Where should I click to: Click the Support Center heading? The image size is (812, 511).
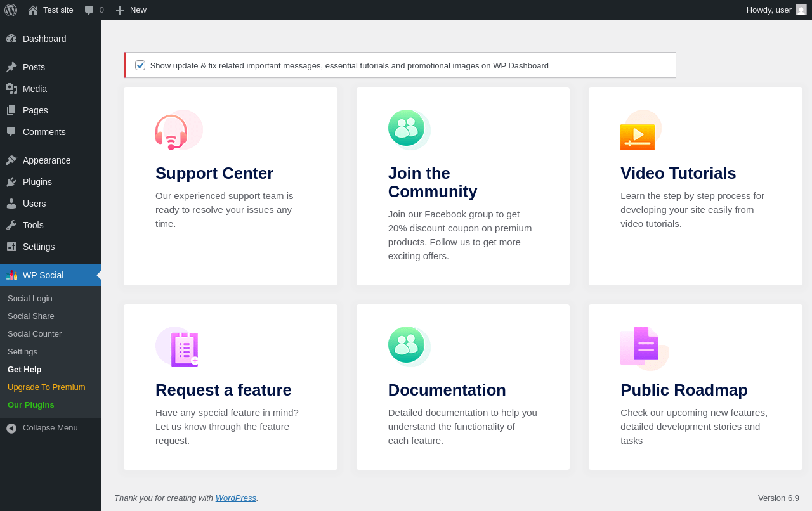214,173
